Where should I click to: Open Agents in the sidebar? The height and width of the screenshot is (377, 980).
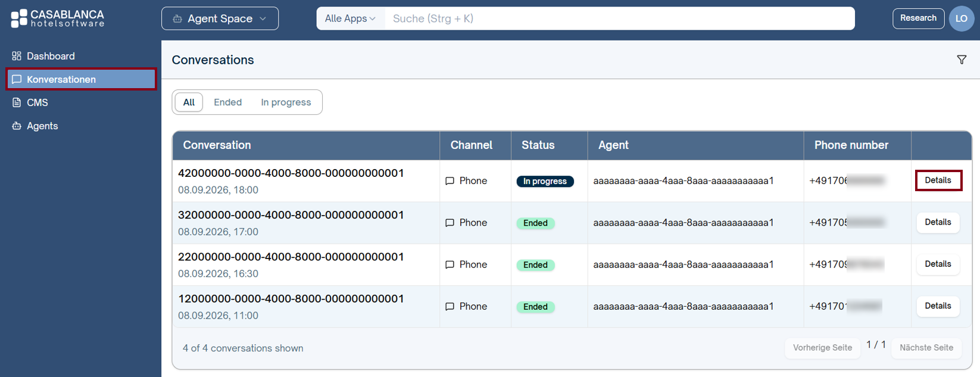(x=81, y=126)
